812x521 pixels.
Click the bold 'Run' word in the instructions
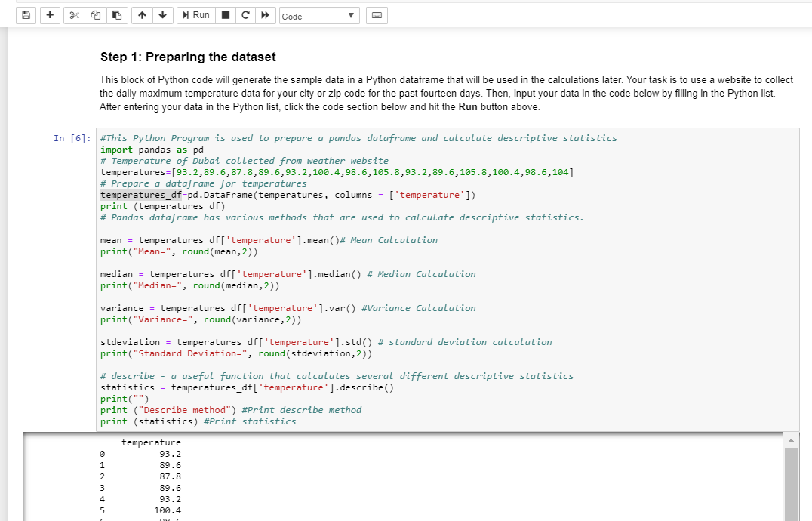[468, 107]
